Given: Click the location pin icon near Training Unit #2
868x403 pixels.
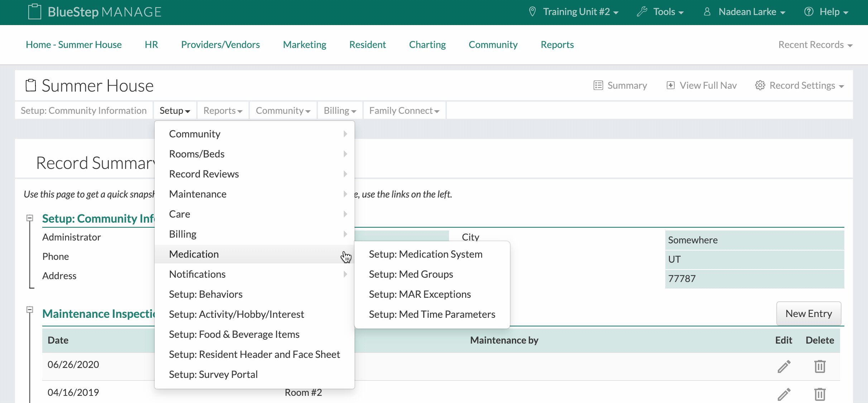Looking at the screenshot, I should tap(532, 12).
